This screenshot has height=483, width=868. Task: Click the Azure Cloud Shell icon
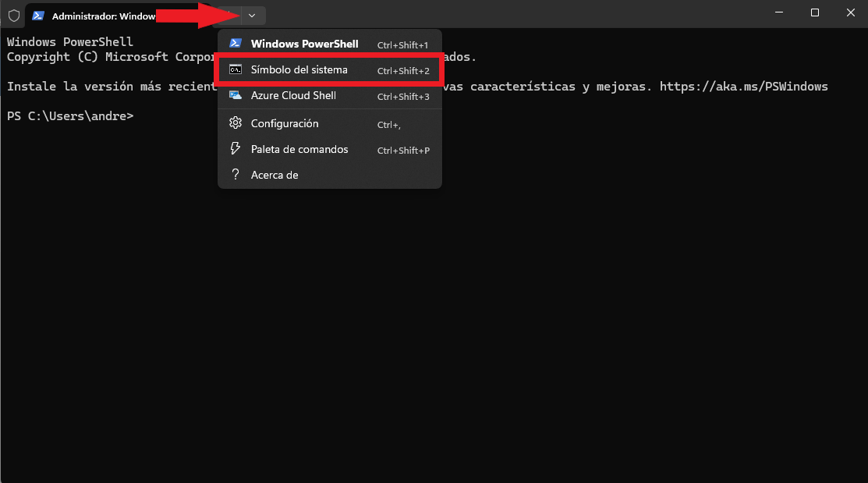236,95
